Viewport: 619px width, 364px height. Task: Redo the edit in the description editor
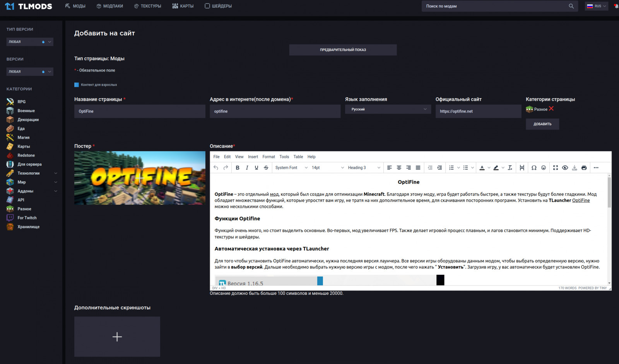(226, 168)
